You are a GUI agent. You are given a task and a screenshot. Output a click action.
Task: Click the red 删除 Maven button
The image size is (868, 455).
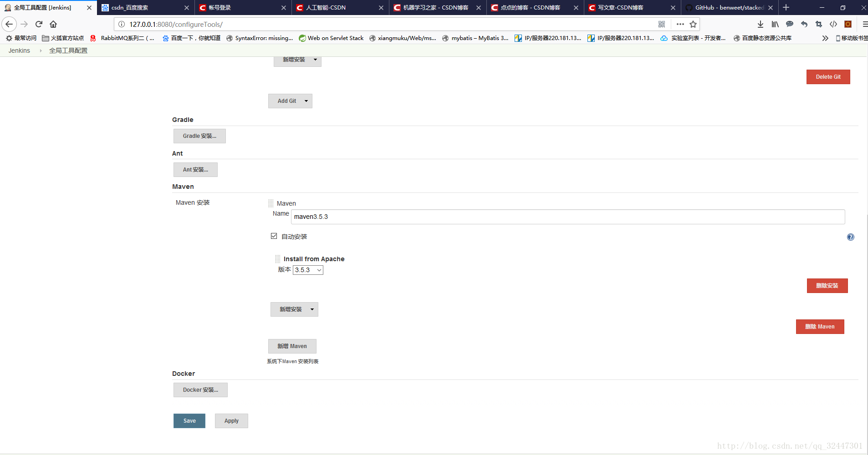click(820, 327)
